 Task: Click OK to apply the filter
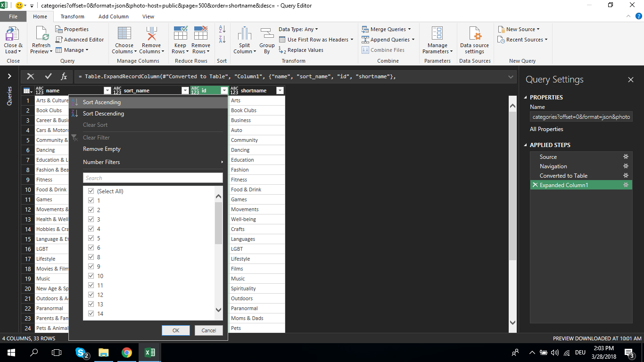point(176,330)
